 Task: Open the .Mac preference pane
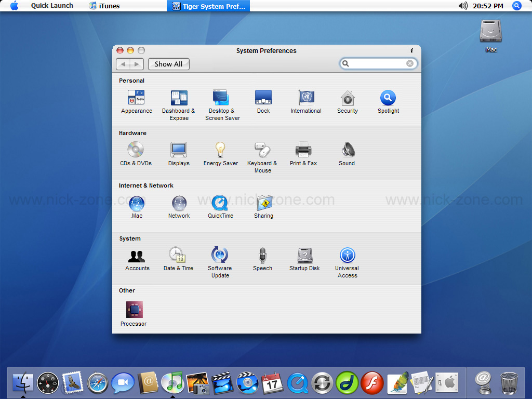137,207
